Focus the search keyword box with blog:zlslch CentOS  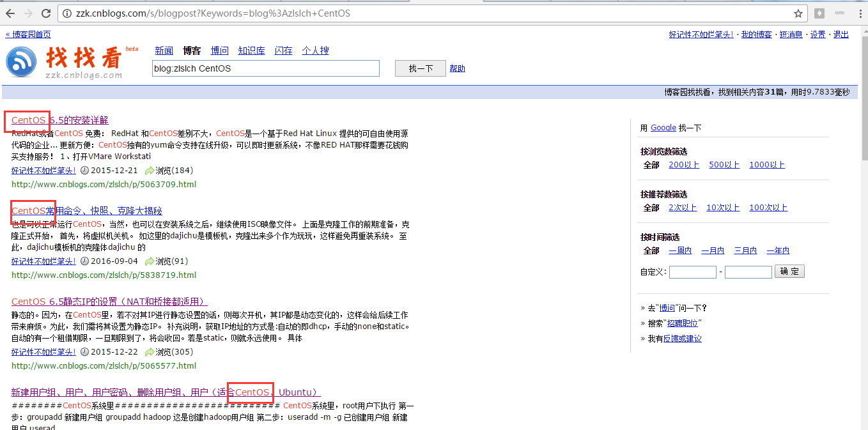click(x=266, y=68)
